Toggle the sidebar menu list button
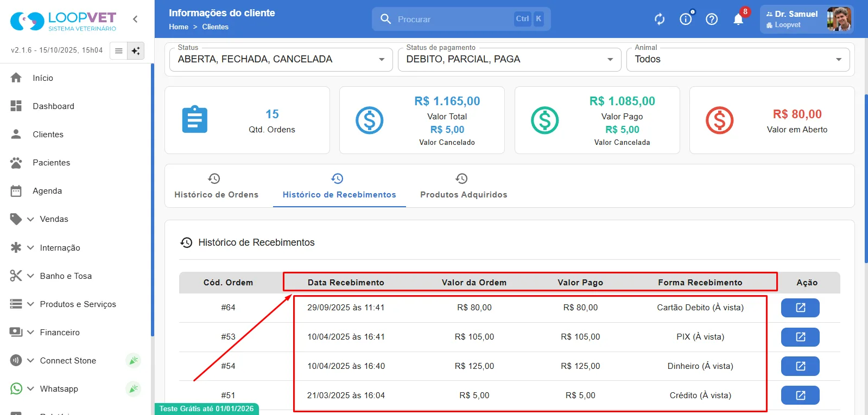868x415 pixels. click(118, 50)
